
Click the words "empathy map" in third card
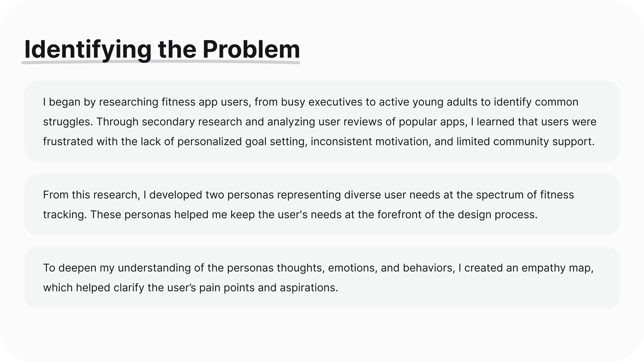[x=557, y=268]
